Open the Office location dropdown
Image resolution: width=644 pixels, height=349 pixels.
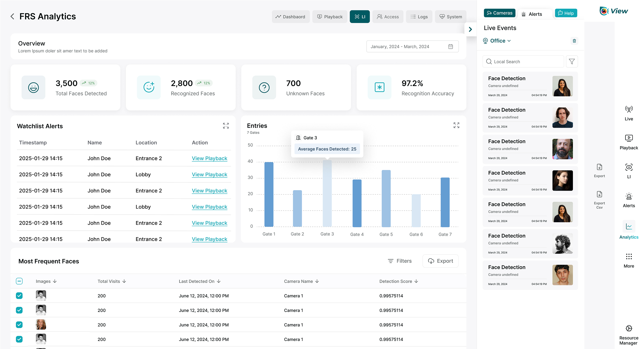click(497, 41)
